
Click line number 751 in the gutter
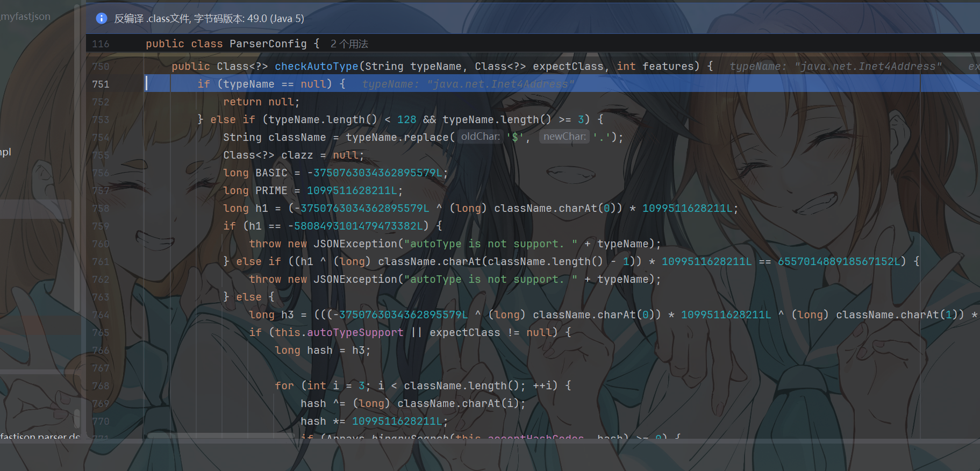pyautogui.click(x=101, y=84)
